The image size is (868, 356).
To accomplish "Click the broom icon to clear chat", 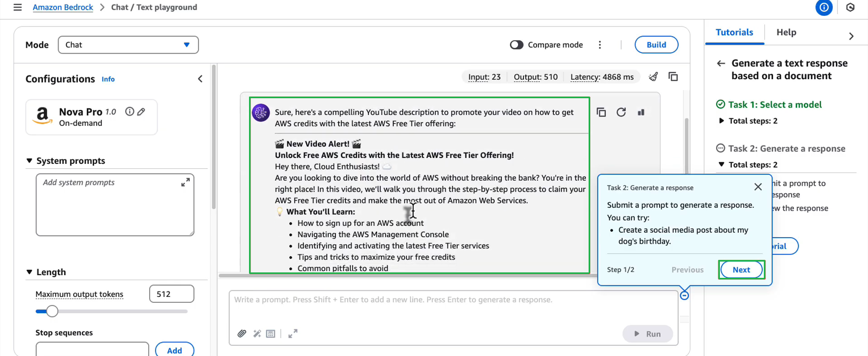I will point(653,77).
